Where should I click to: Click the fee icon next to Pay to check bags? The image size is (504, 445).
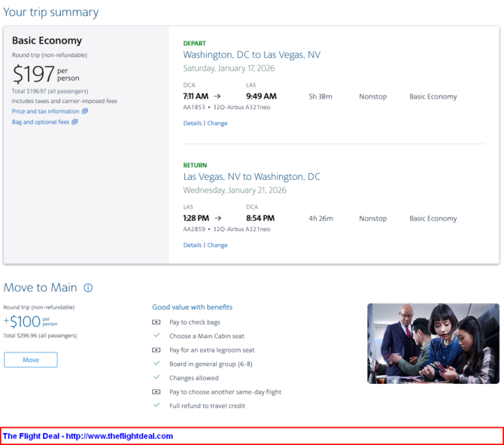[156, 322]
